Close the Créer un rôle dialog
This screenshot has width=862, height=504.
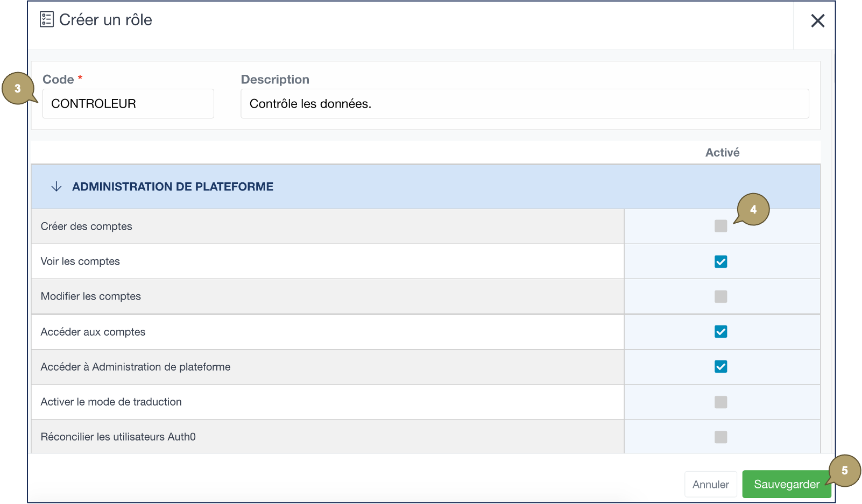(817, 21)
